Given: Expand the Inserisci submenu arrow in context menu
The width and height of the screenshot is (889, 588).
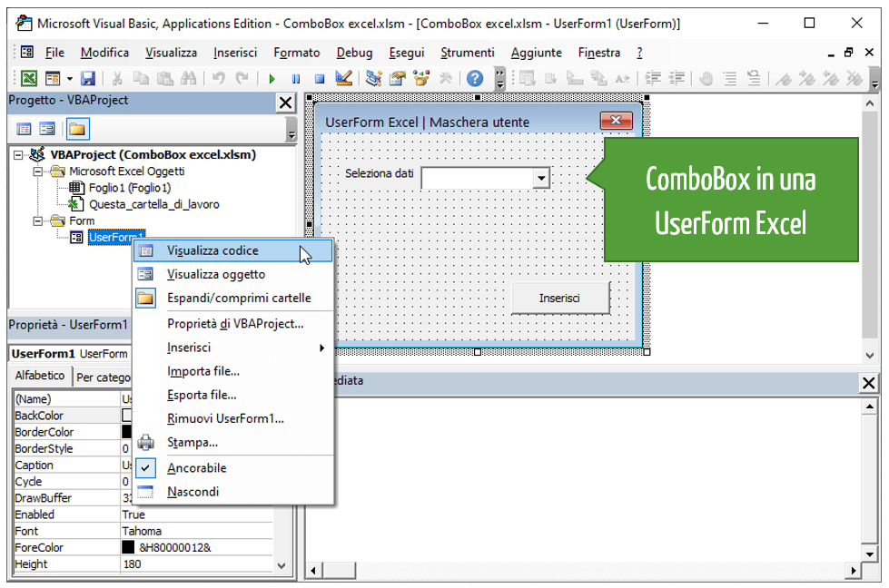Looking at the screenshot, I should [321, 348].
